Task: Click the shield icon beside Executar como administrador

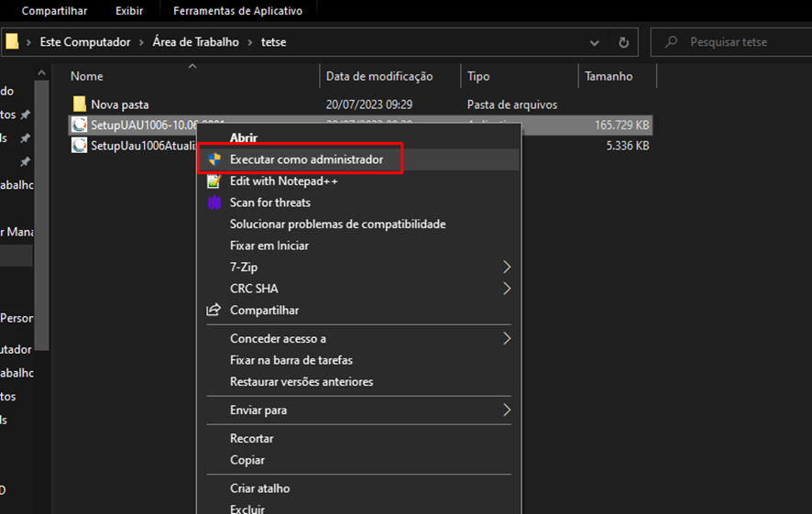Action: (x=214, y=159)
